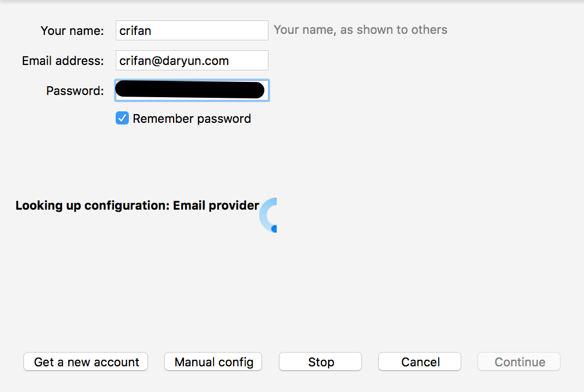The width and height of the screenshot is (584, 392).
Task: Click the "Password:" field label
Action: 75,91
